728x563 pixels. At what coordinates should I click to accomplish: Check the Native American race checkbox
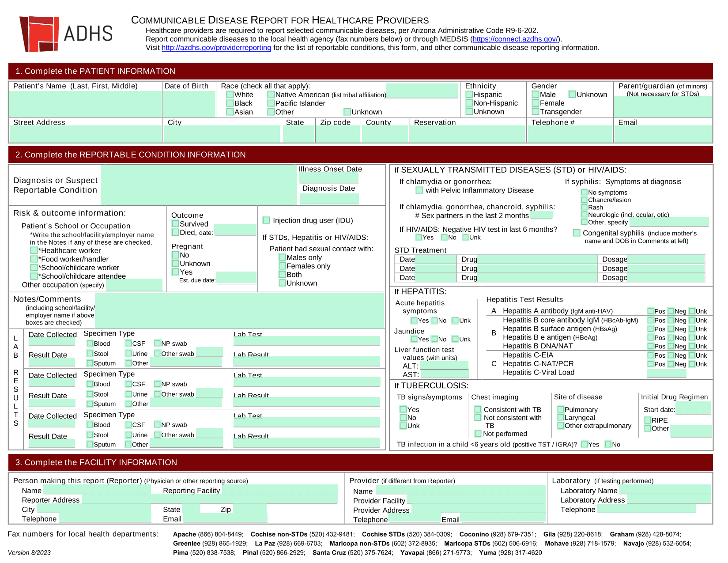pos(271,94)
